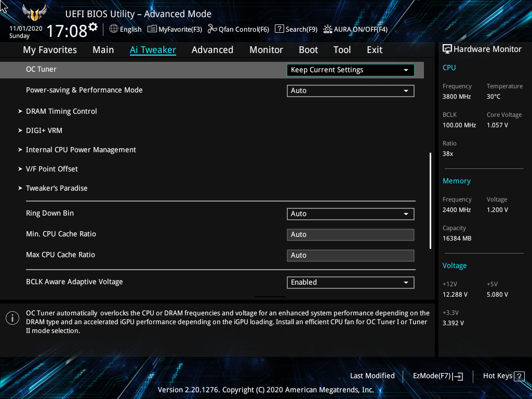
Task: Open the Hot Keys help
Action: point(503,376)
